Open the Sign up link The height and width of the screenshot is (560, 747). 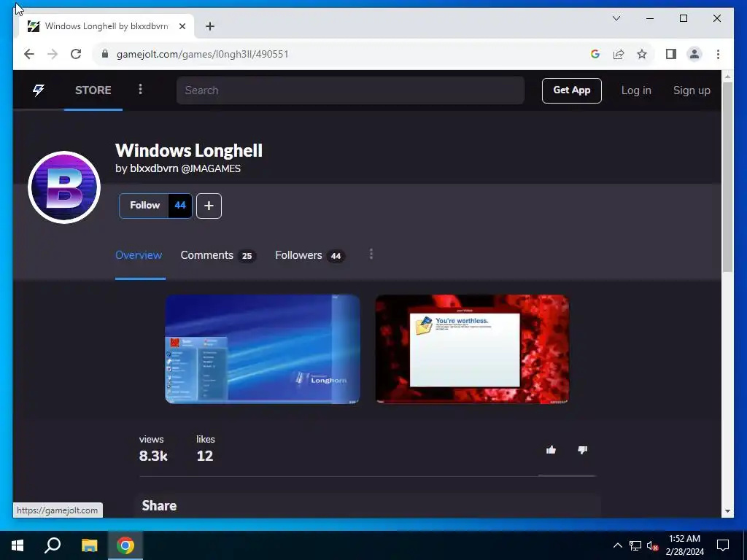click(x=692, y=90)
